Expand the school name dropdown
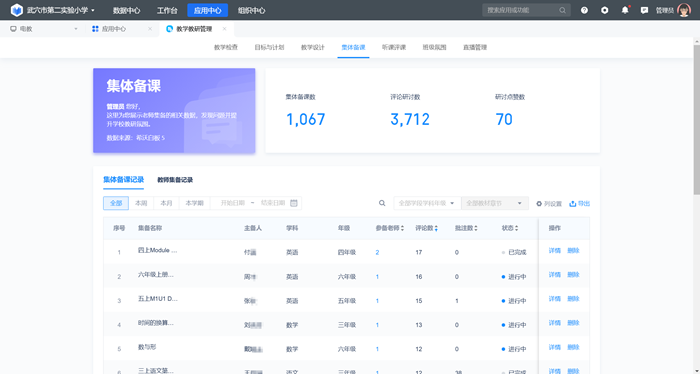700x374 pixels. pyautogui.click(x=93, y=10)
